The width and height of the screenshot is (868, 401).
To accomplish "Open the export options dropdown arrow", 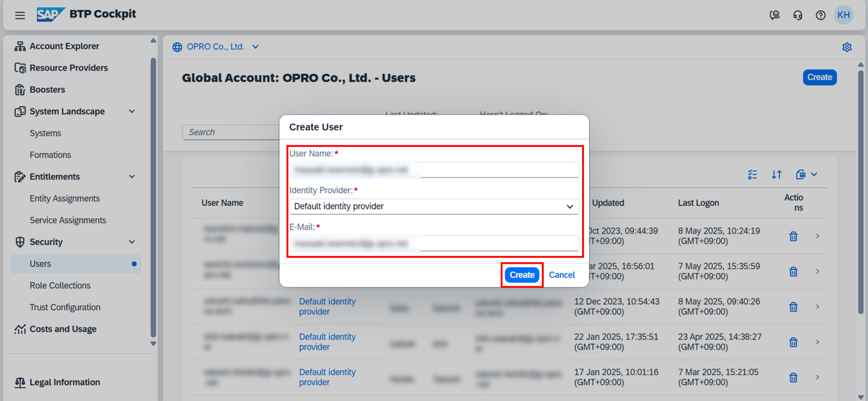I will tap(814, 174).
